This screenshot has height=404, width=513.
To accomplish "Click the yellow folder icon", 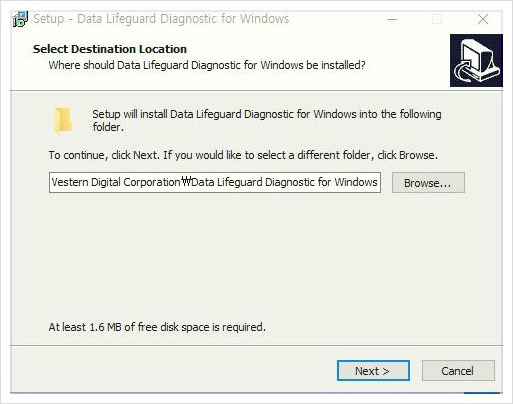I will point(63,121).
